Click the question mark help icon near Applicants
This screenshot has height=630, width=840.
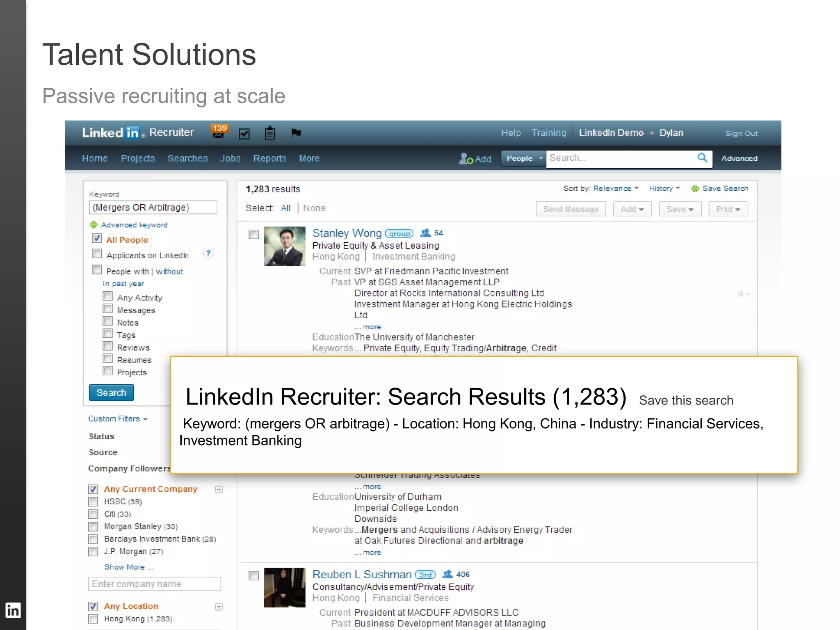208,253
